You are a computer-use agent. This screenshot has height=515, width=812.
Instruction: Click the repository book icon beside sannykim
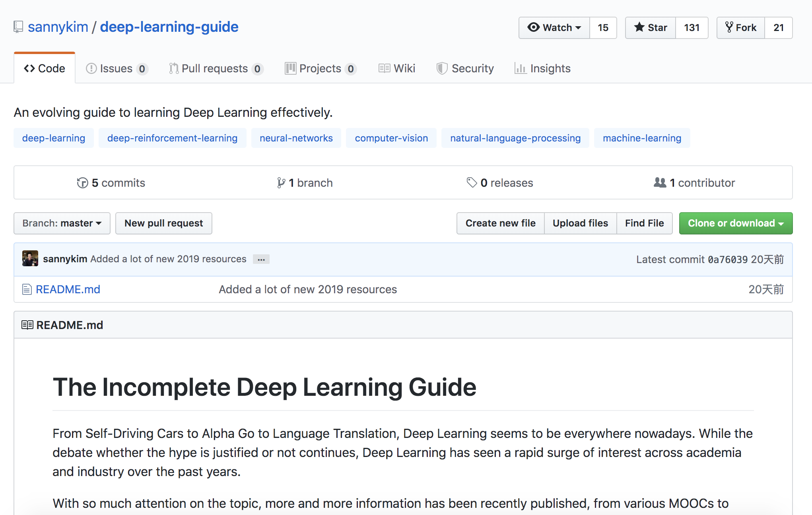click(x=18, y=27)
